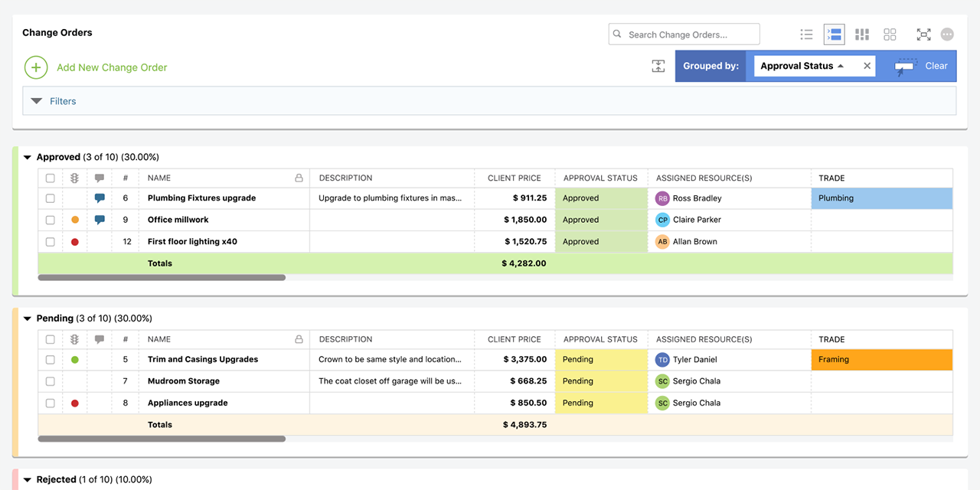Click the lock icon in Pending Name header
This screenshot has width=980, height=490.
click(x=299, y=340)
